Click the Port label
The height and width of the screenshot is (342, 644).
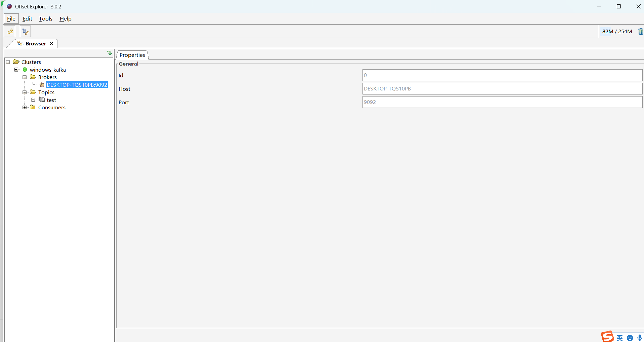pyautogui.click(x=124, y=102)
